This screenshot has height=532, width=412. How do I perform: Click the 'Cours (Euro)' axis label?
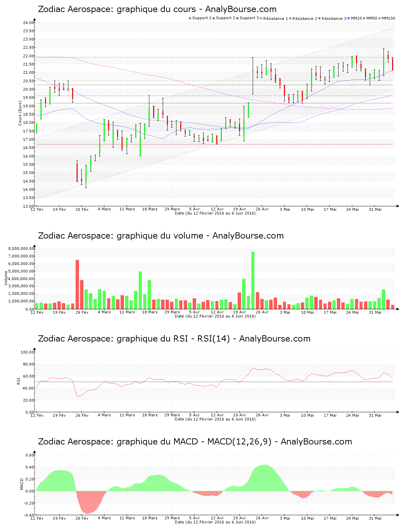tap(20, 113)
